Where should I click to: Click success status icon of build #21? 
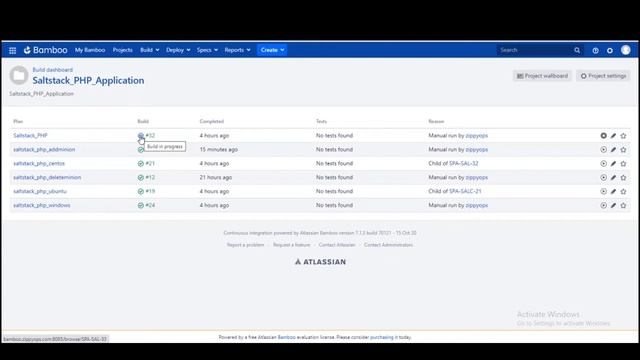pos(141,164)
